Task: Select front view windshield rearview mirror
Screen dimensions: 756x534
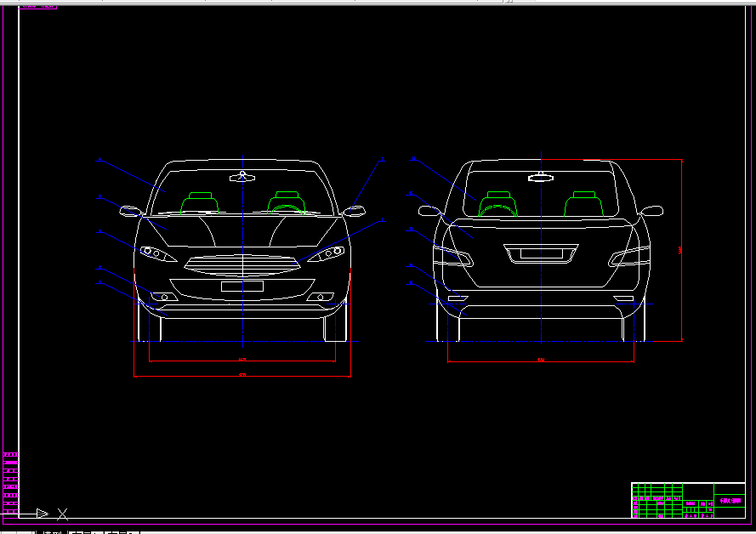Action: pos(242,177)
